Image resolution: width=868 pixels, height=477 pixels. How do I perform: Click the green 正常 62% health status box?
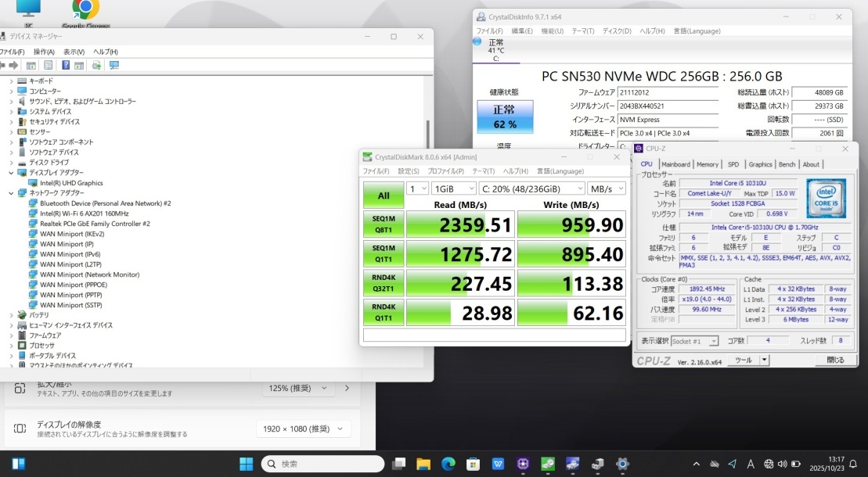click(505, 117)
